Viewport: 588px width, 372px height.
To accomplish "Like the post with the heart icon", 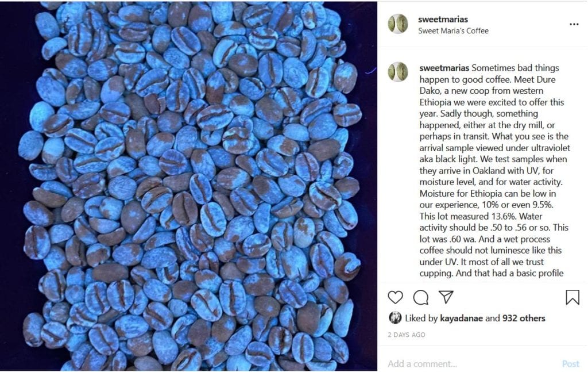I will [395, 297].
